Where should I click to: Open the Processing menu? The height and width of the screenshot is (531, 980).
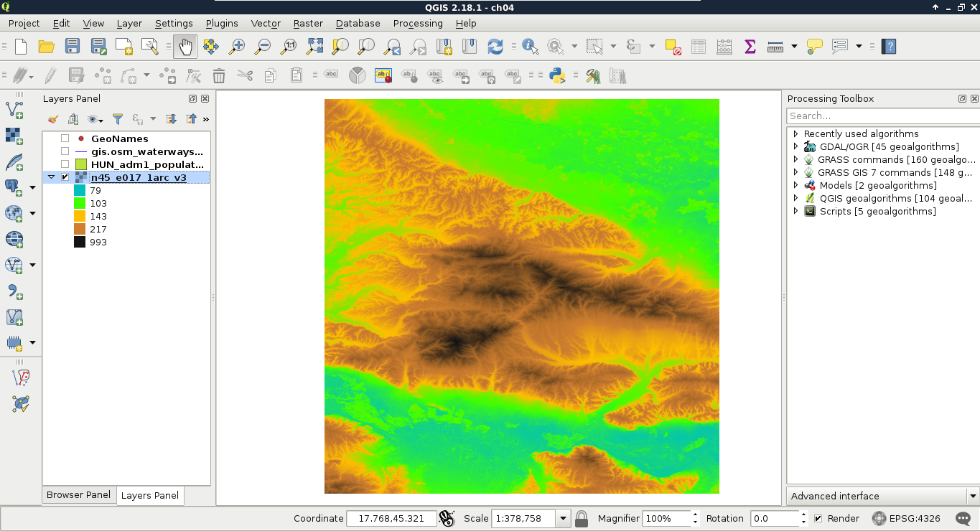click(x=417, y=23)
